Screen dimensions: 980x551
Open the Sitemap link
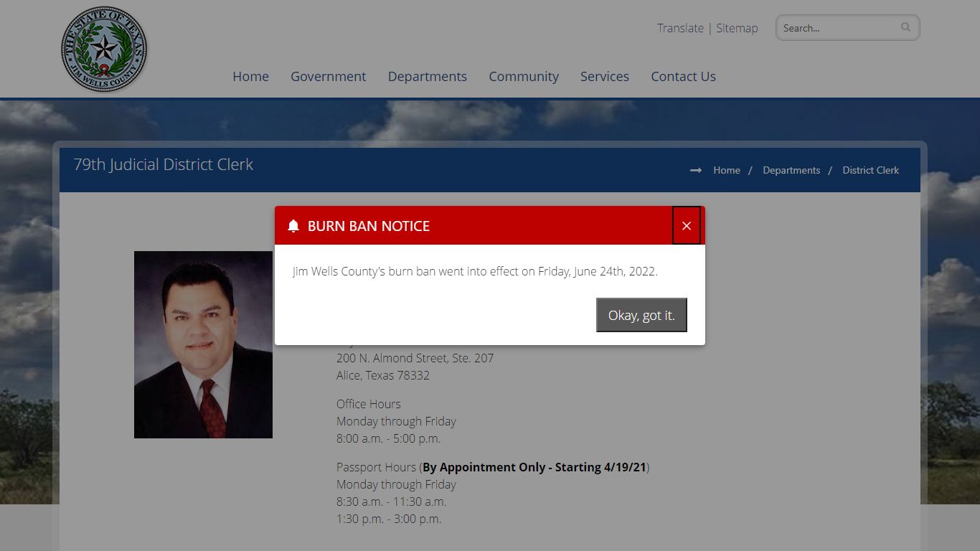pyautogui.click(x=737, y=28)
